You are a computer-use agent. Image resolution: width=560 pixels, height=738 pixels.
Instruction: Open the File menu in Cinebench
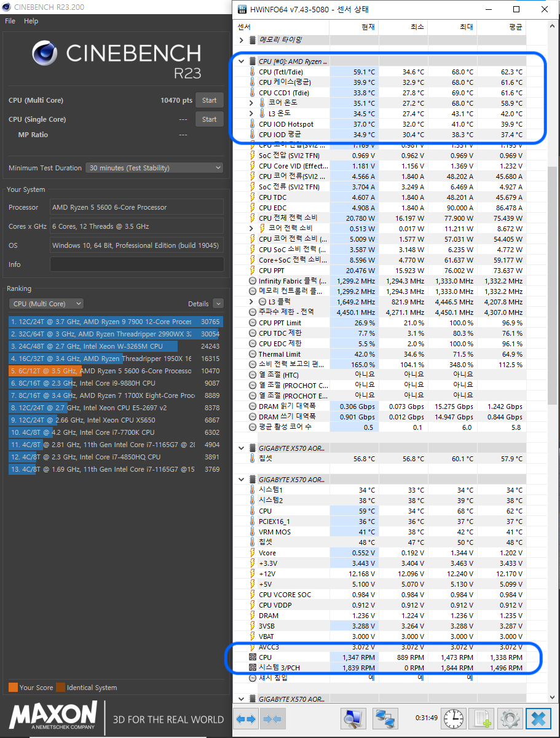[10, 21]
